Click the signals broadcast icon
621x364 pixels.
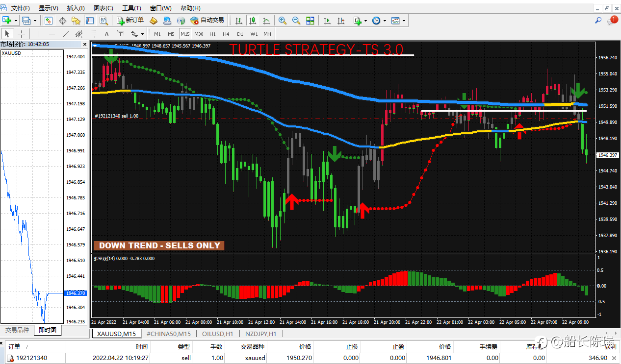click(181, 20)
